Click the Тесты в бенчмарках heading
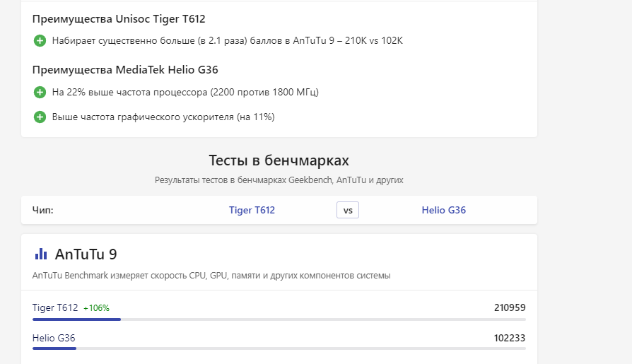Screen dimensions: 632x364 (x=279, y=160)
